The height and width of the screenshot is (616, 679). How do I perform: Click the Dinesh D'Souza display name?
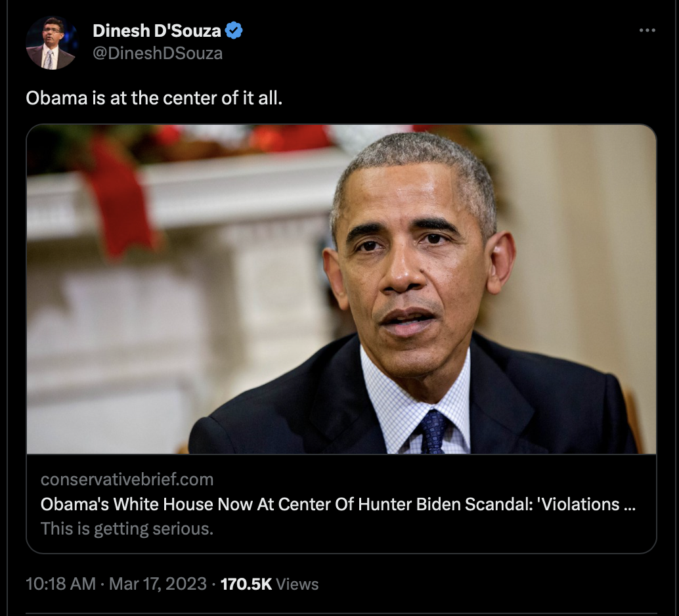click(x=157, y=31)
